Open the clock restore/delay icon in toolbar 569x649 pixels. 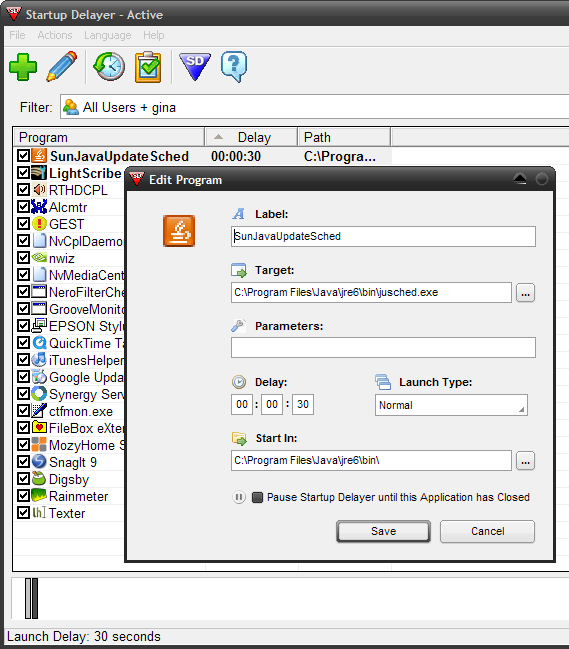click(109, 66)
